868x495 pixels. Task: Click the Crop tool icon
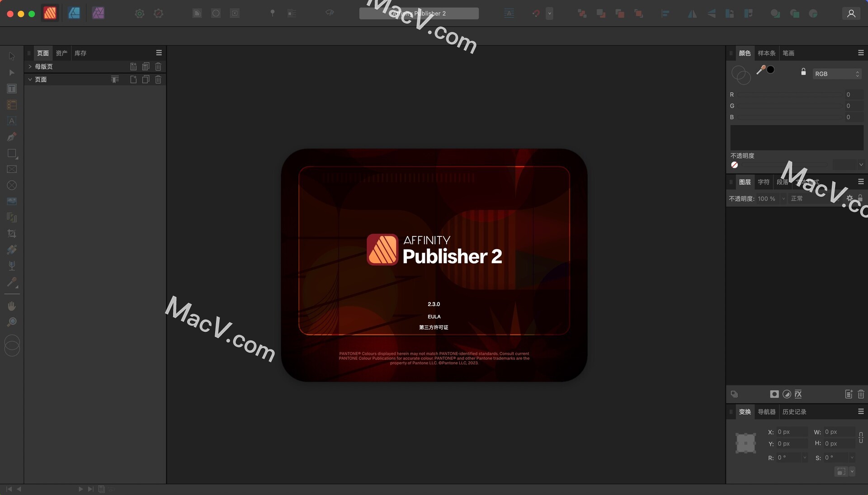click(x=11, y=233)
